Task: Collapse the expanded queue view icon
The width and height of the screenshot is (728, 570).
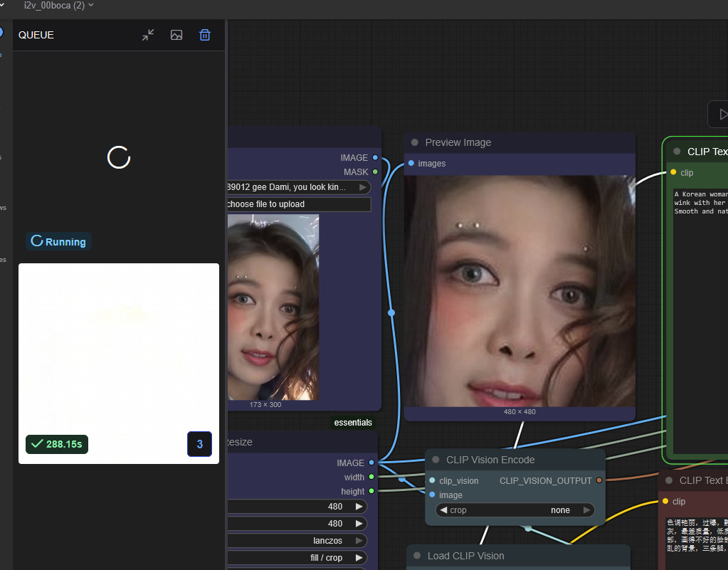Action: click(x=148, y=35)
